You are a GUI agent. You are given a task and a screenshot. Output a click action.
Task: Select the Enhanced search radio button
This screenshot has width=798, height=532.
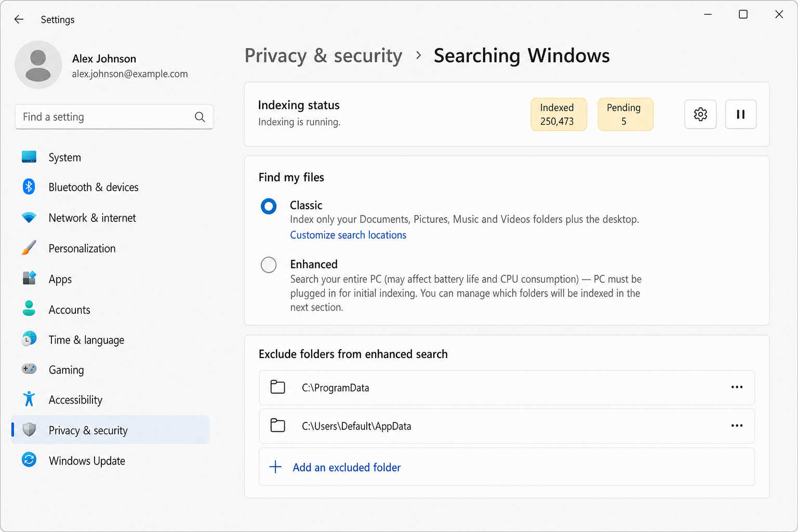(269, 265)
